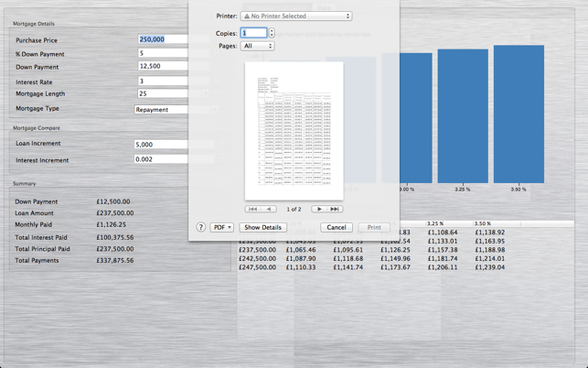This screenshot has width=588, height=368.
Task: Click table cell £1,157.38
Action: [x=443, y=250]
